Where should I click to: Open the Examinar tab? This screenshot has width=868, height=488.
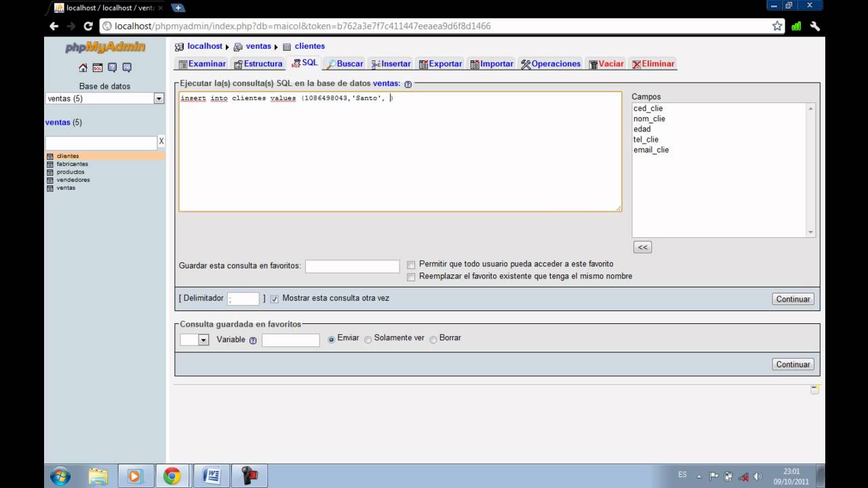(x=202, y=64)
